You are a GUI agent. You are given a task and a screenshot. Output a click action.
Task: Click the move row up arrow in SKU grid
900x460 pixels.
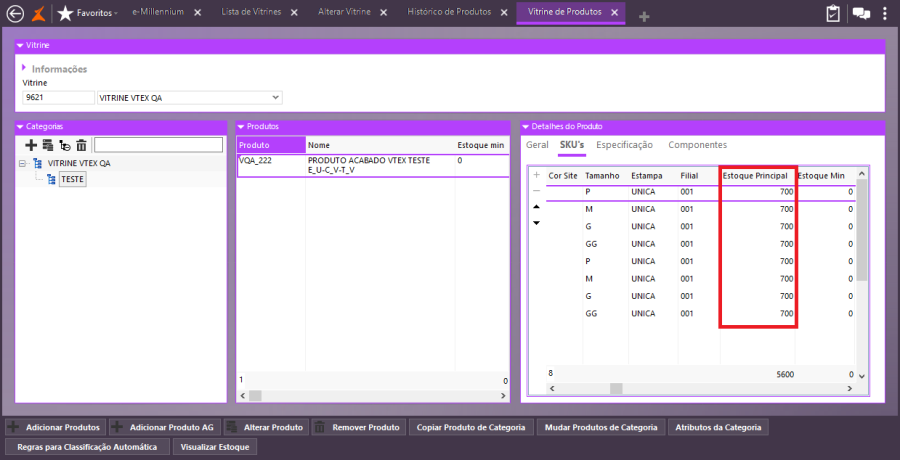pyautogui.click(x=536, y=206)
